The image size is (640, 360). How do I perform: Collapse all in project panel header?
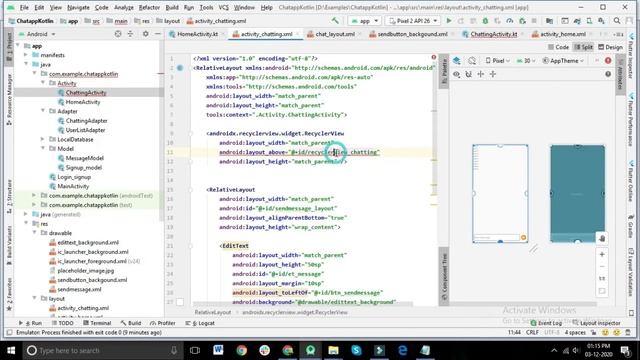click(131, 34)
